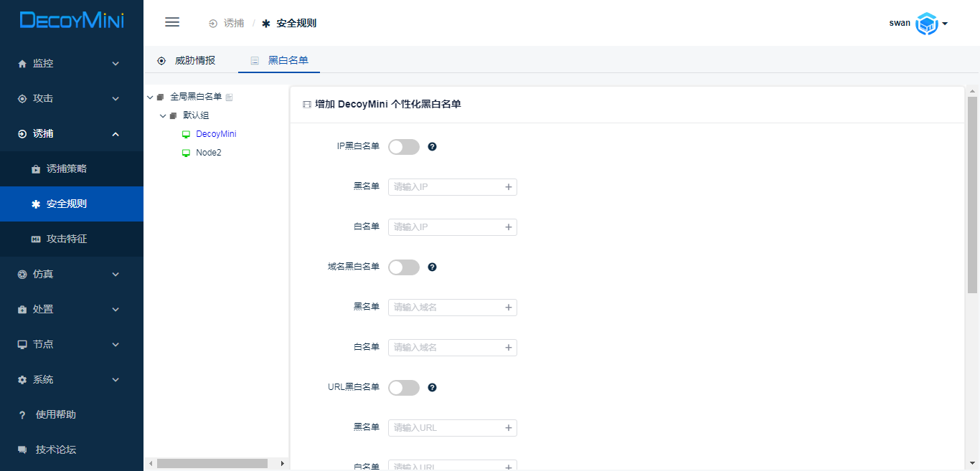The image size is (980, 471).
Task: Click the help icon beside IP黑白名单
Action: click(432, 147)
